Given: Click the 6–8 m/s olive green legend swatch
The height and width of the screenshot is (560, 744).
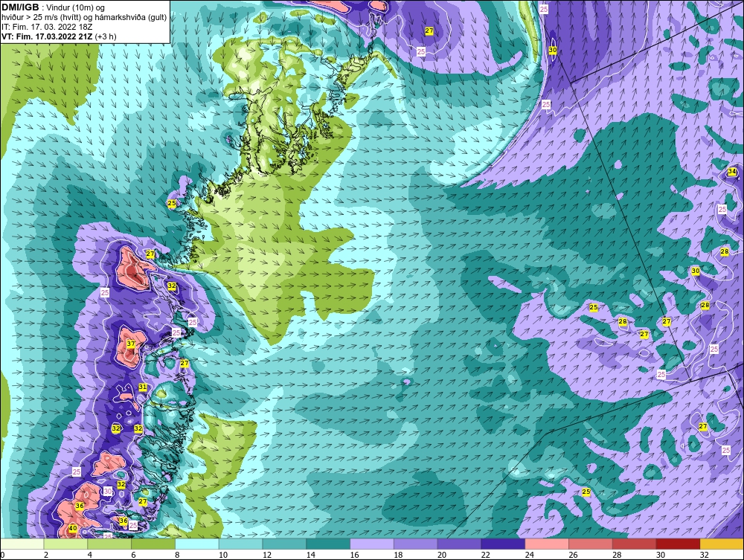Looking at the screenshot, I should (x=153, y=544).
